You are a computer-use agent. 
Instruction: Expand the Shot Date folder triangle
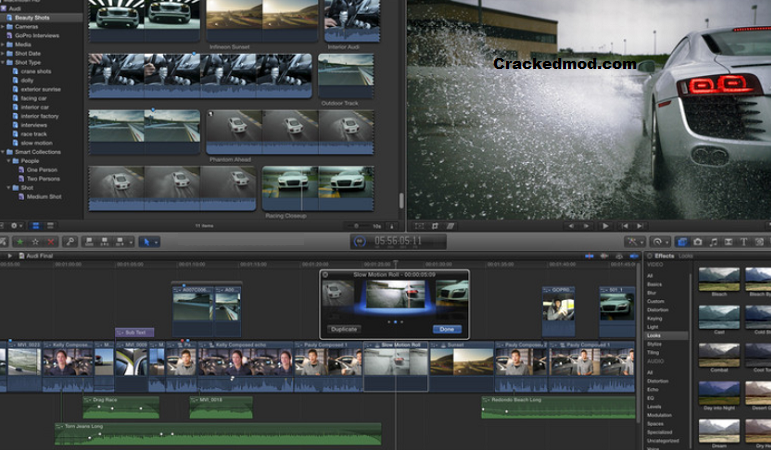3,54
